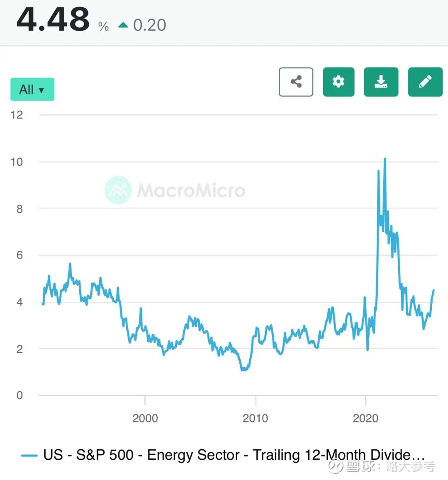The image size is (448, 480).
Task: Click the 0.20 change value
Action: 149,25
